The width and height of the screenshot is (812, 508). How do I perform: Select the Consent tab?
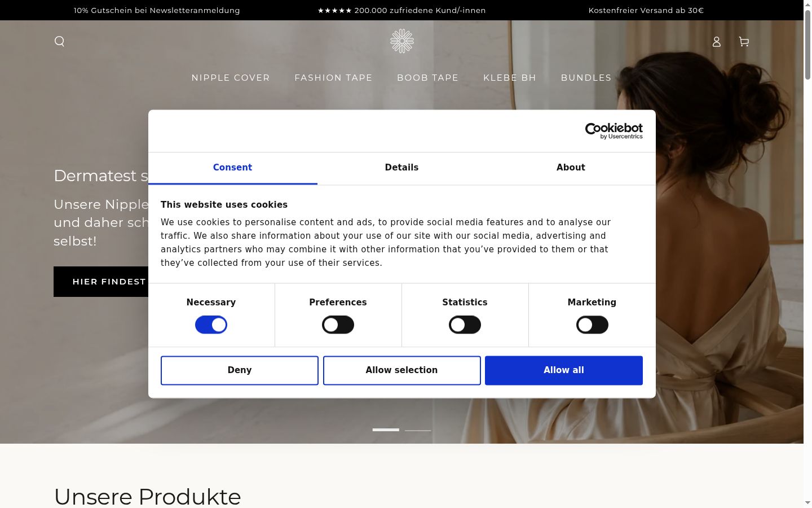pyautogui.click(x=232, y=168)
